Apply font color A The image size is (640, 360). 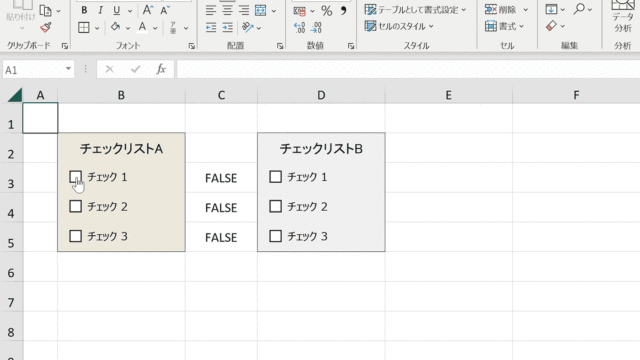[x=142, y=27]
